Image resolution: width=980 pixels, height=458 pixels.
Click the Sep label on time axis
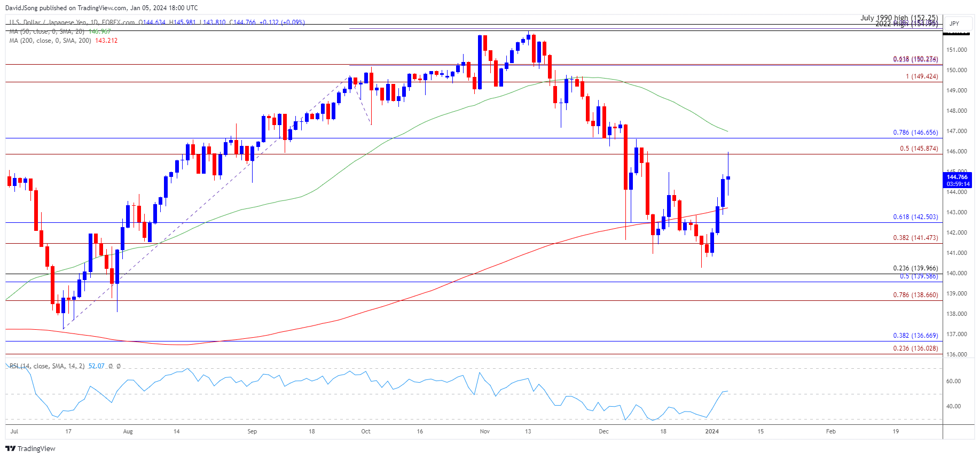(252, 431)
